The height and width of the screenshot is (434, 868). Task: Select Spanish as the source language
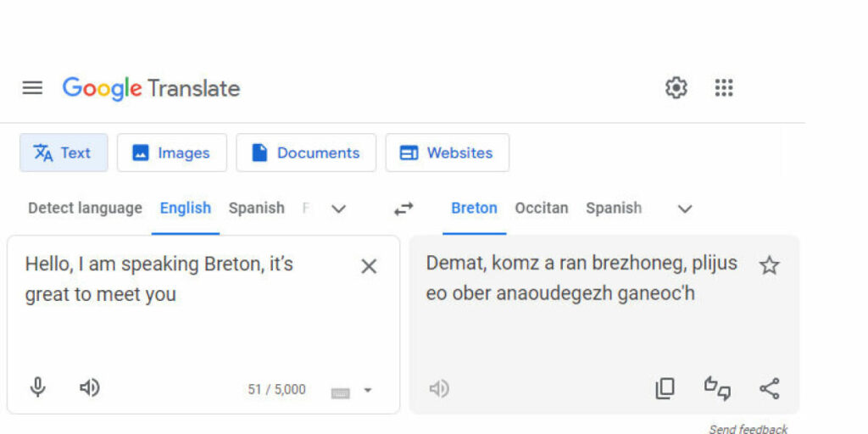pyautogui.click(x=256, y=209)
